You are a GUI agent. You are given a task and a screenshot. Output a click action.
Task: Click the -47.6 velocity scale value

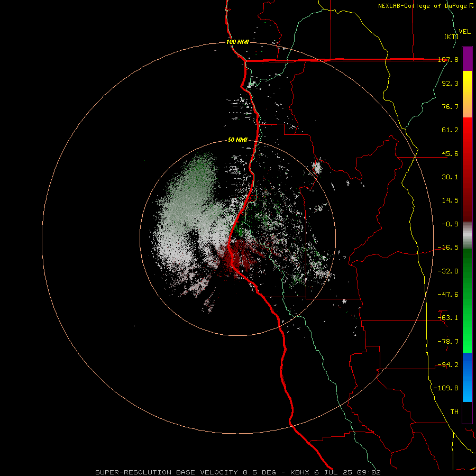[448, 295]
